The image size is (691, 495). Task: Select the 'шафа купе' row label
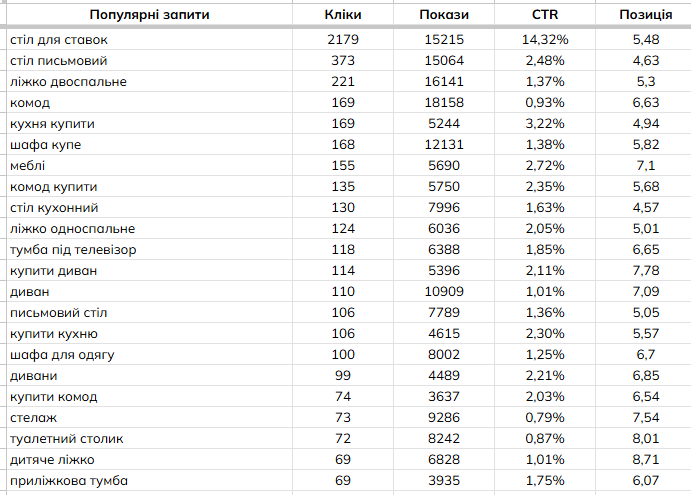tap(46, 144)
